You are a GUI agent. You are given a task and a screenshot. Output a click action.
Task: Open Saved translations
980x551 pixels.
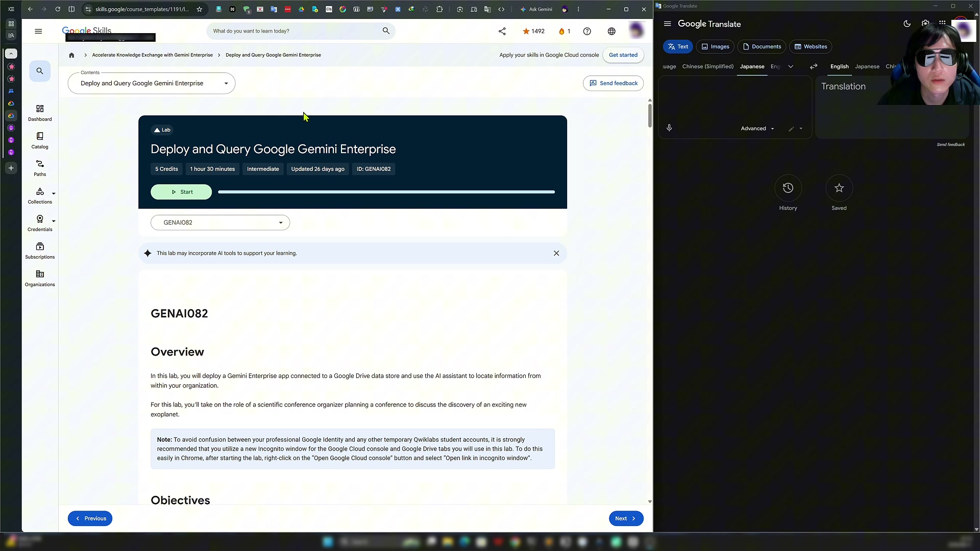pos(839,193)
